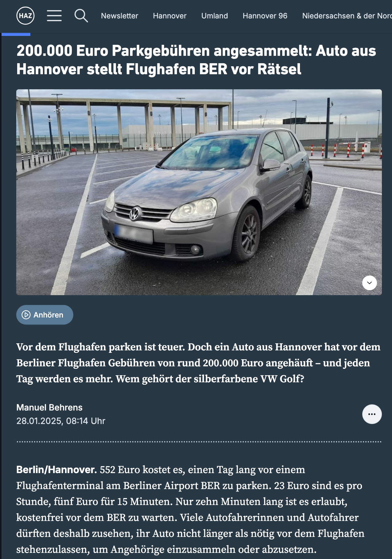This screenshot has width=392, height=559.
Task: Open the hamburger navigation menu
Action: [x=54, y=16]
